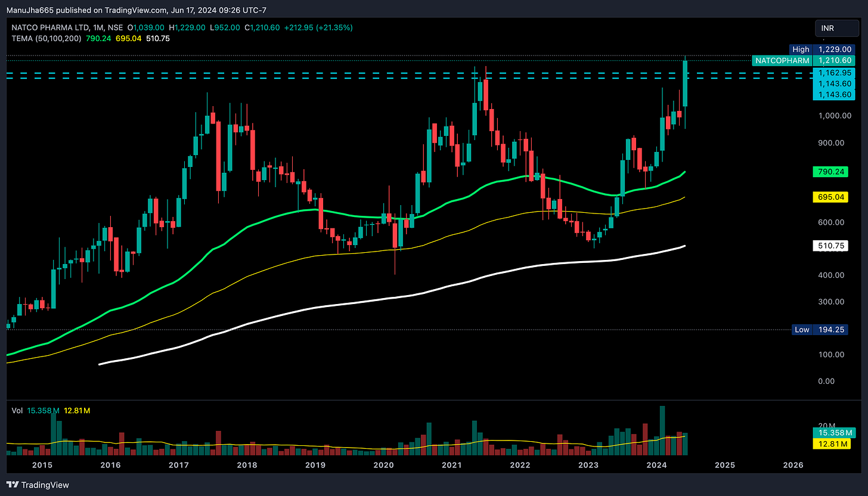868x496 pixels.
Task: Click the 2020 year label
Action: point(383,464)
